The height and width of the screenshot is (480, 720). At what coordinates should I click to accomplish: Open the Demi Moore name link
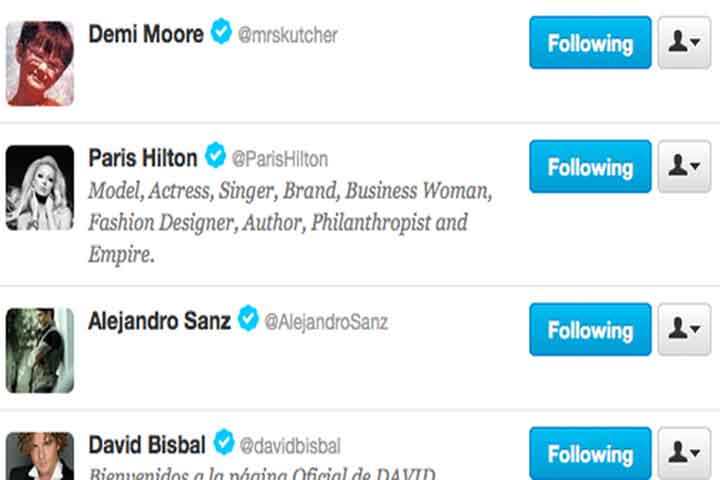point(146,34)
